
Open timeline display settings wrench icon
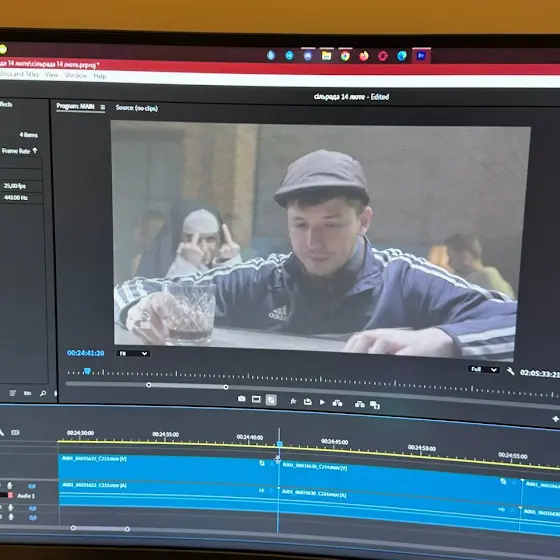coord(1,432)
